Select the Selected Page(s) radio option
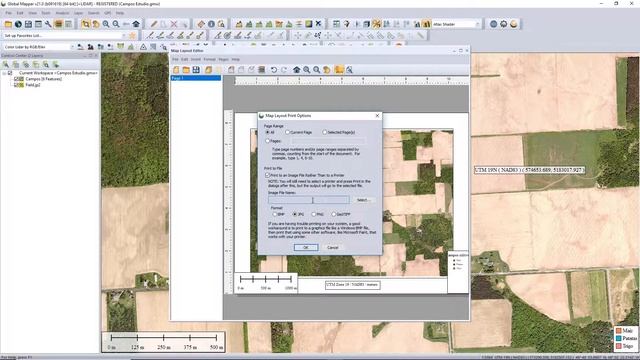640x360 pixels. point(324,132)
